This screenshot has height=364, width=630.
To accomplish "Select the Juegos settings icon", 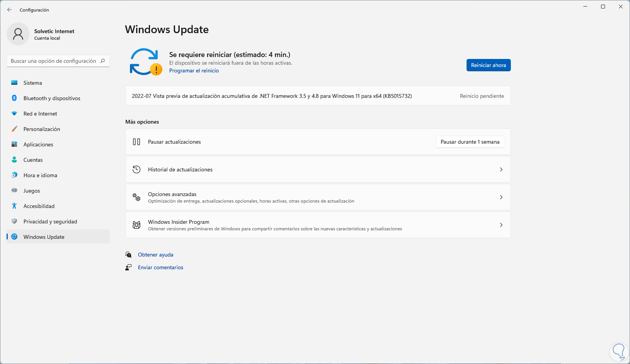I will click(x=14, y=190).
